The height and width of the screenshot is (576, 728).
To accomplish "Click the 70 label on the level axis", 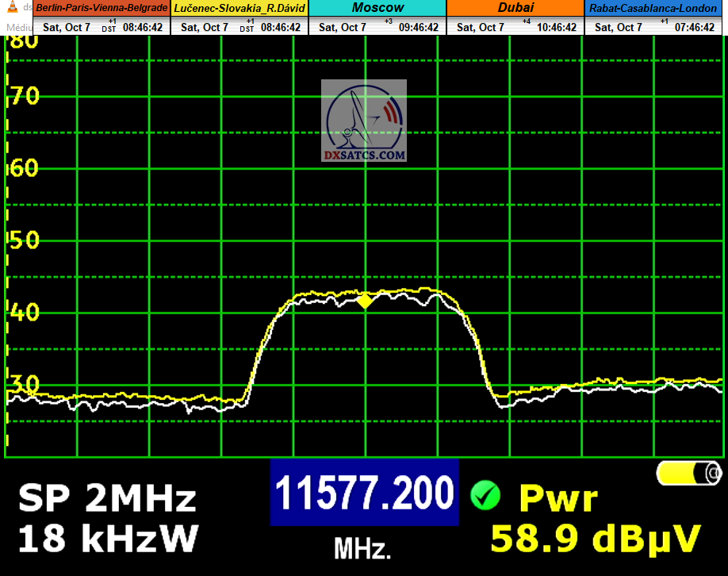I will [x=23, y=97].
